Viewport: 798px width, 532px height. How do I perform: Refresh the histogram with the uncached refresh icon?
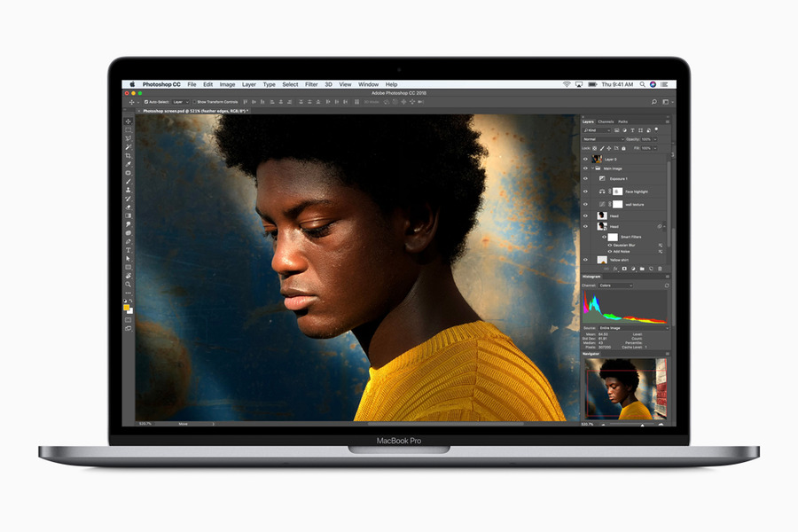[x=666, y=286]
